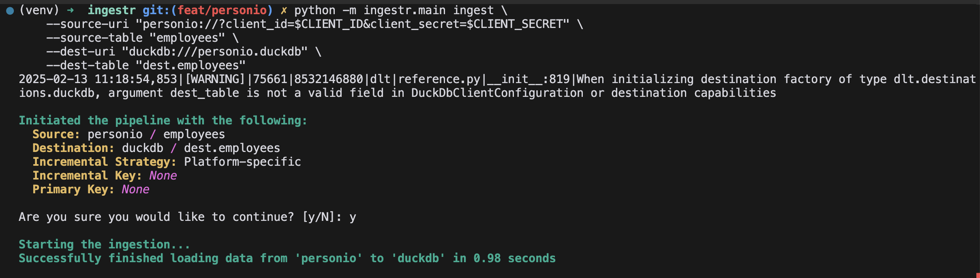980x278 pixels.
Task: Click the 'Successfully finished loading data' message
Action: (287, 259)
